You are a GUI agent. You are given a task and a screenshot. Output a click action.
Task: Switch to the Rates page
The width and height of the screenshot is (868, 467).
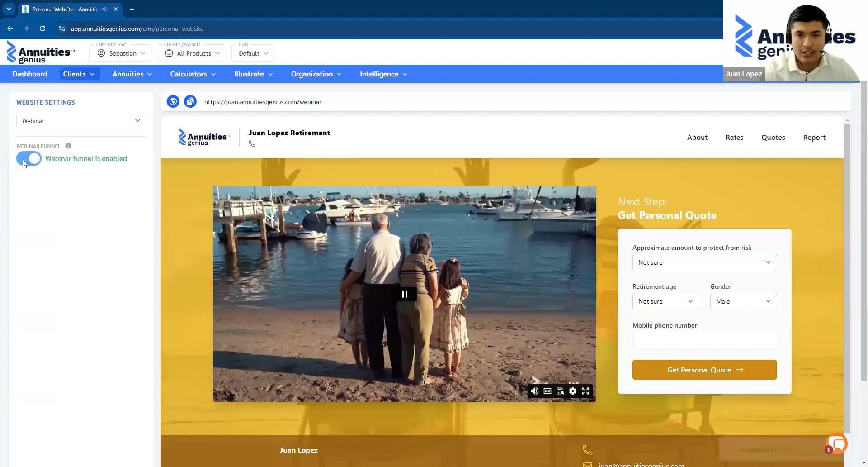[735, 137]
